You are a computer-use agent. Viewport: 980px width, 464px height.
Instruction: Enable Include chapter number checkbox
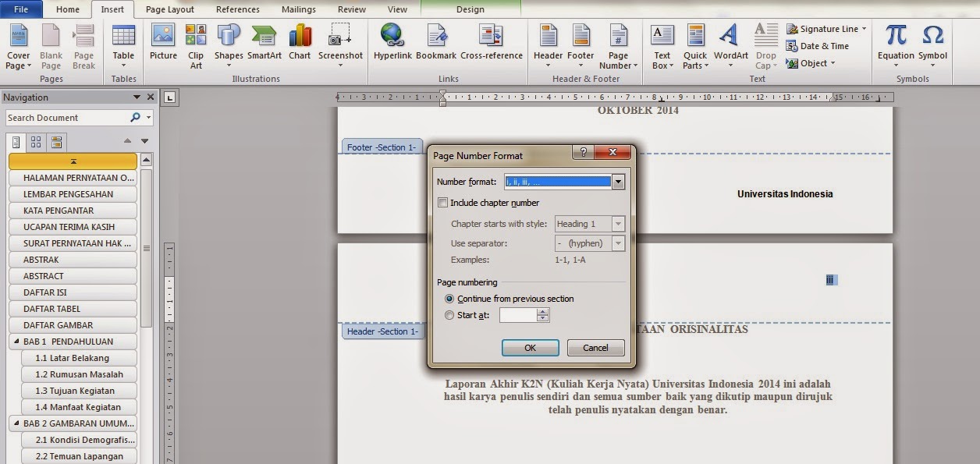coord(443,203)
